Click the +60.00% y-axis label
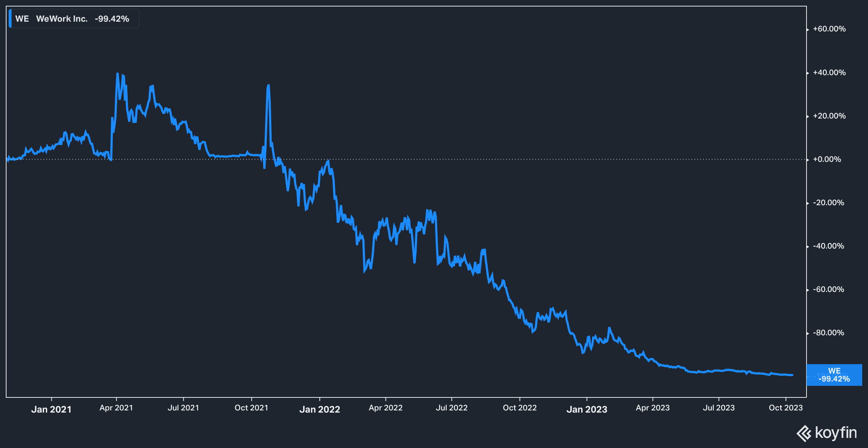The height and width of the screenshot is (448, 868). click(x=829, y=29)
